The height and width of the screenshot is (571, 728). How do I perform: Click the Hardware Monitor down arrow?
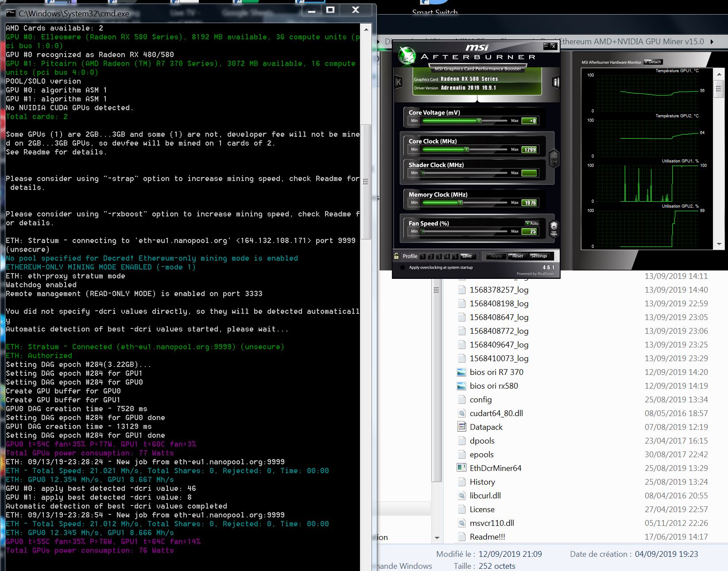[x=719, y=244]
